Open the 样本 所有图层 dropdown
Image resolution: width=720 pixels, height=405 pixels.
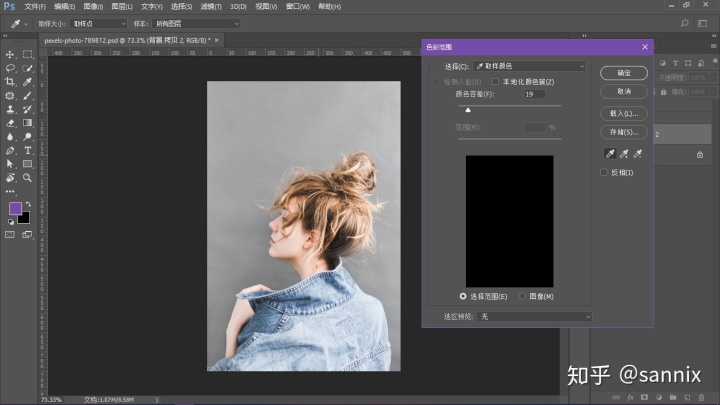click(196, 23)
